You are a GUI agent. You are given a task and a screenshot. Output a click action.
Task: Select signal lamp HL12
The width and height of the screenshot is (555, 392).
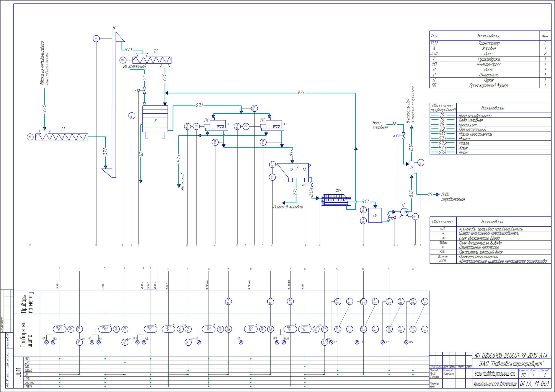pyautogui.click(x=357, y=342)
